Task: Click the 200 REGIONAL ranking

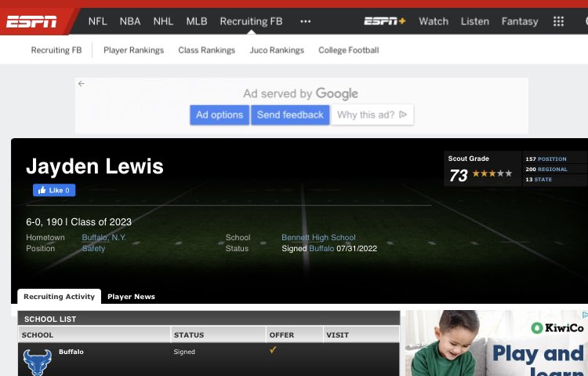Action: tap(546, 169)
